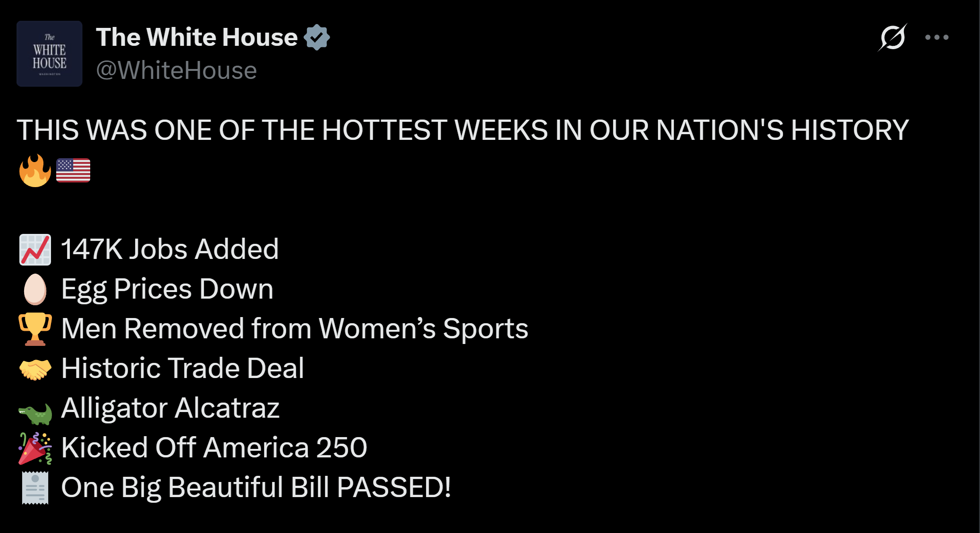Open The White House profile avatar

(50, 54)
